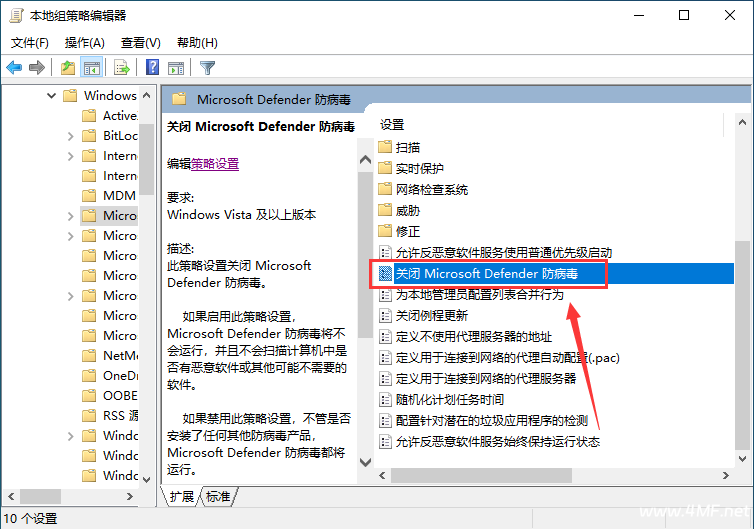Open the 查看(V) menu

tap(140, 43)
